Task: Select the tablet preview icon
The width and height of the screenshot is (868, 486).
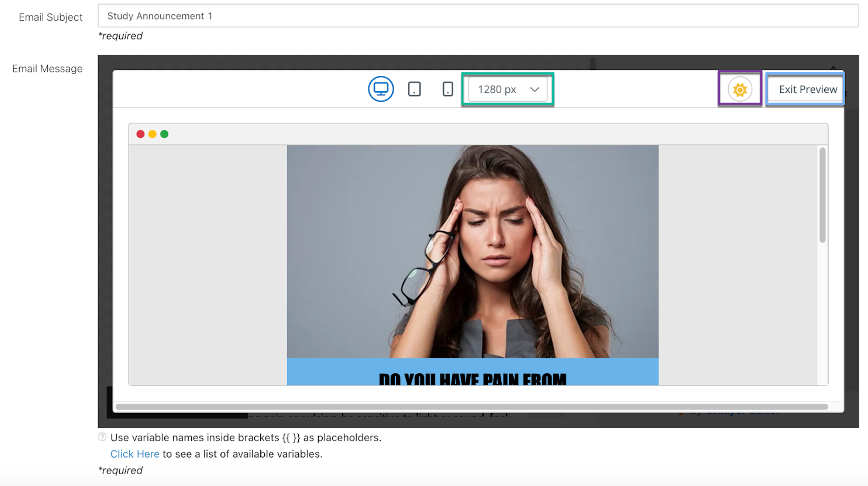Action: [x=414, y=89]
